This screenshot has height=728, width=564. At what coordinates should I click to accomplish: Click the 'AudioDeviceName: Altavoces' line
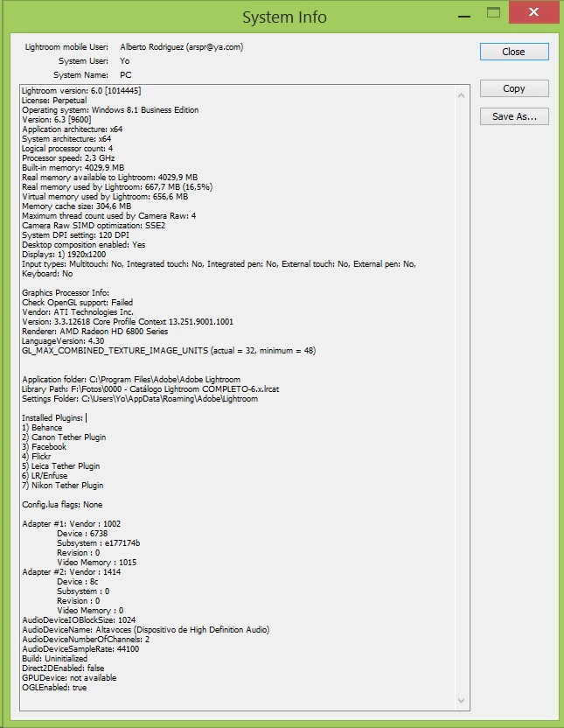tap(146, 630)
